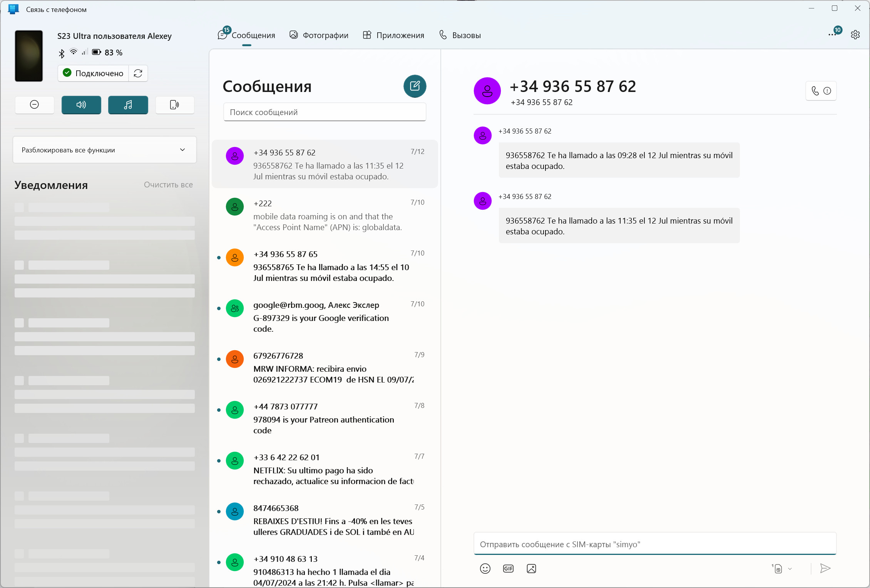Toggle the audio player music button
Viewport: 870px width, 588px height.
(128, 105)
